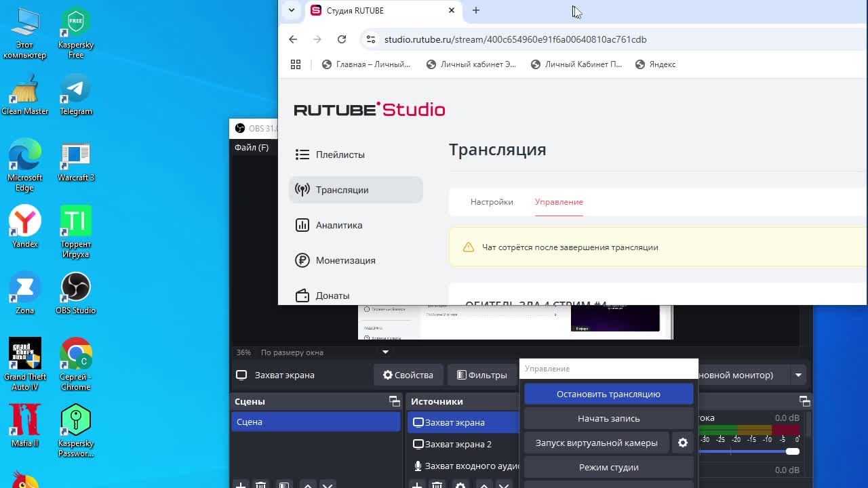The image size is (868, 488).
Task: Open virtual camera settings gear
Action: coord(683,443)
